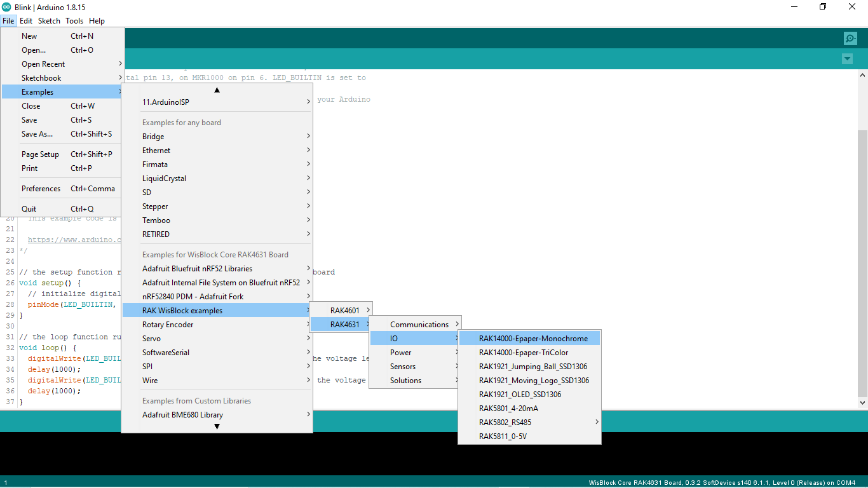The width and height of the screenshot is (868, 488).
Task: Open the Rotary Encoder examples
Action: (x=217, y=325)
